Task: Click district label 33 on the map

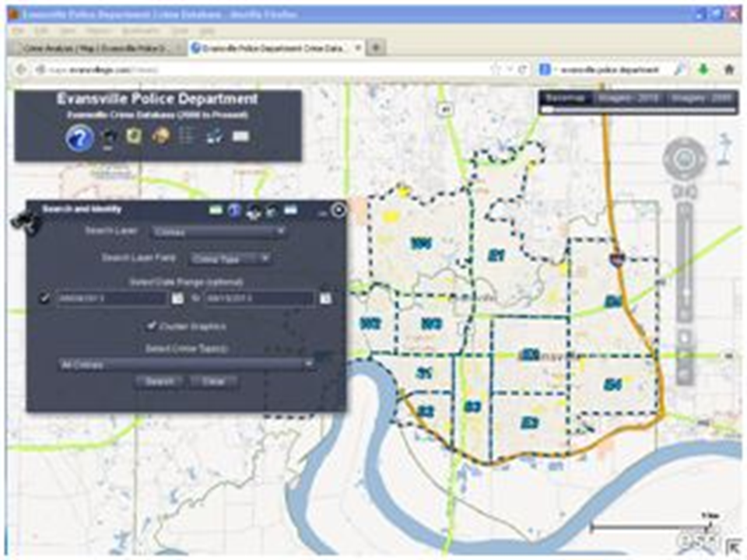Action: pos(472,407)
